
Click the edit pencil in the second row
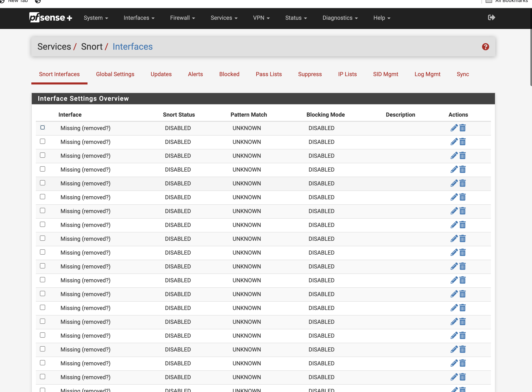point(454,142)
